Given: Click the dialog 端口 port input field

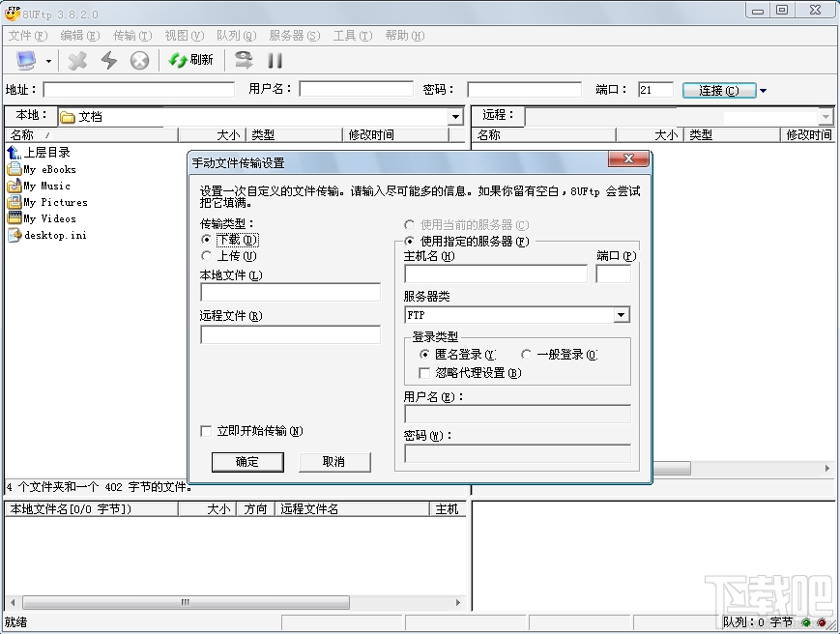Looking at the screenshot, I should pos(614,274).
